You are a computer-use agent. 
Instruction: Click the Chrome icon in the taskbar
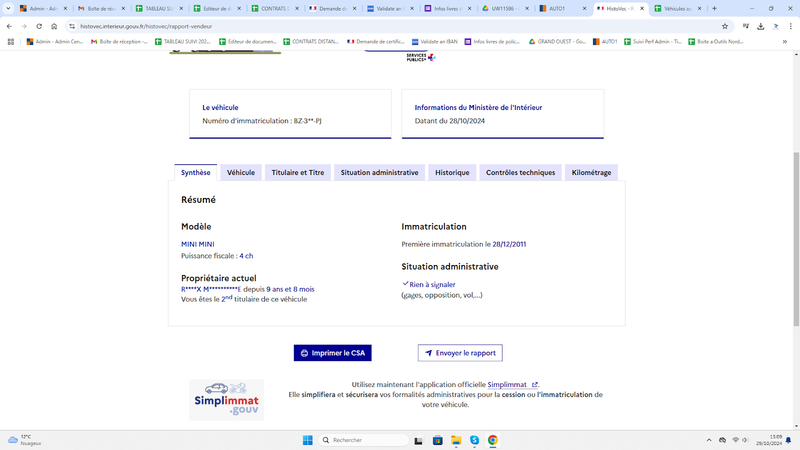pos(492,440)
